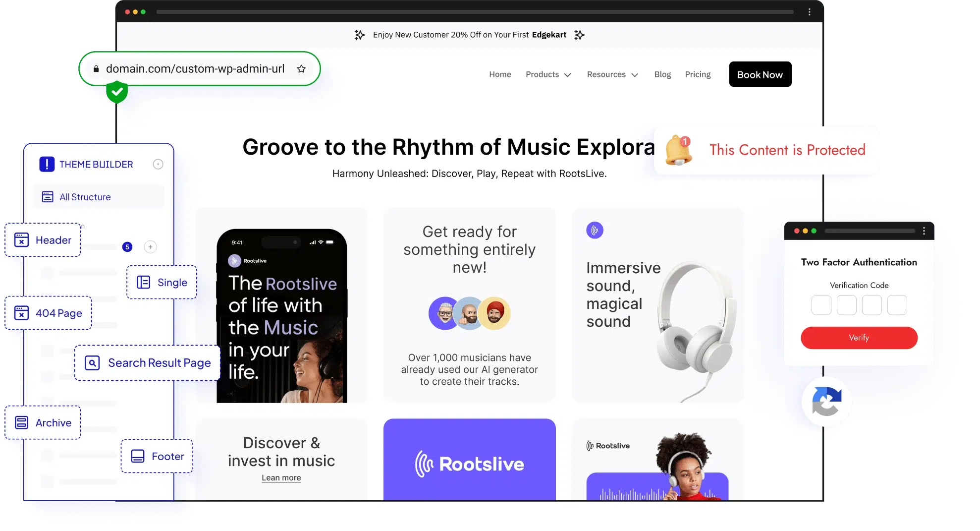
Task: Navigate to the Blog menu item
Action: 662,74
